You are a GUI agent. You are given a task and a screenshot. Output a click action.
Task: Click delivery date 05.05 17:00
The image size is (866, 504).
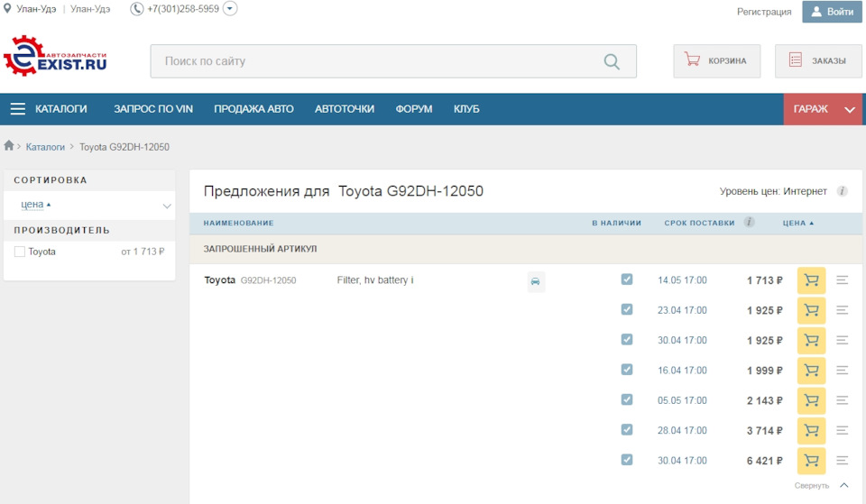pyautogui.click(x=682, y=400)
